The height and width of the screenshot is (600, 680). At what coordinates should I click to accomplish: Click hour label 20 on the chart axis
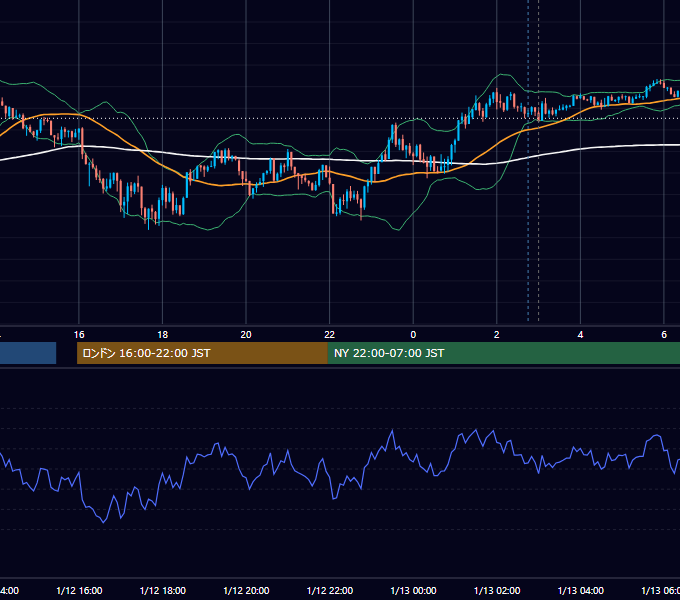click(246, 335)
